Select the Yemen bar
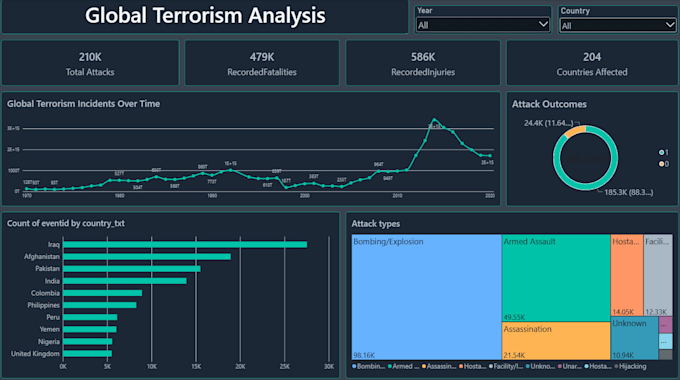Image resolution: width=680 pixels, height=380 pixels. tap(90, 330)
